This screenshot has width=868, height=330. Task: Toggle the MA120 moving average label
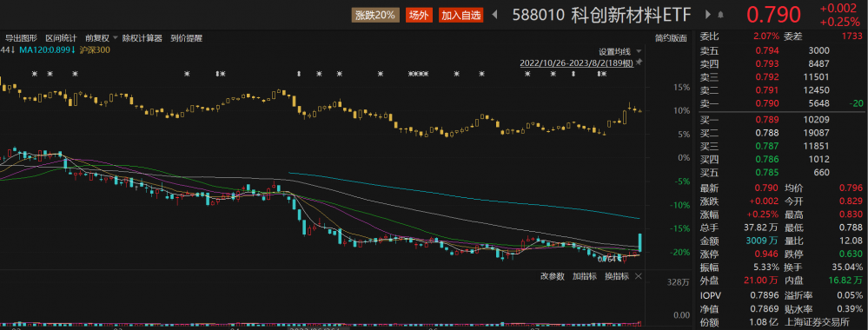47,49
